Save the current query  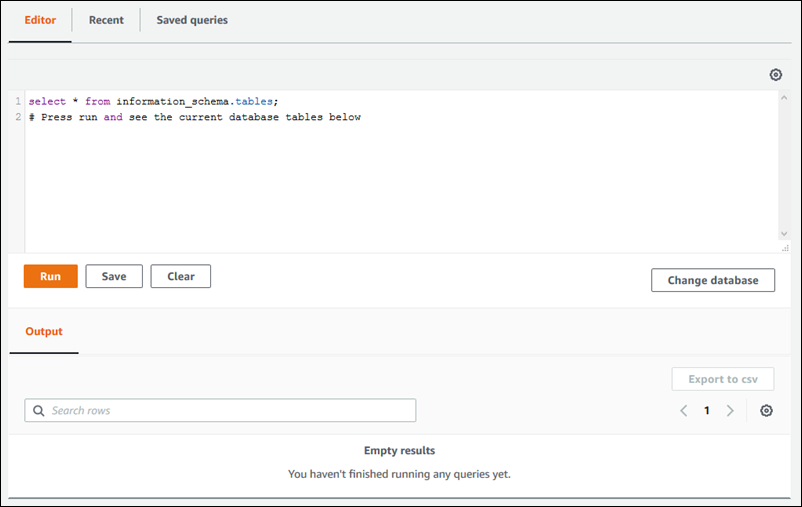(114, 276)
